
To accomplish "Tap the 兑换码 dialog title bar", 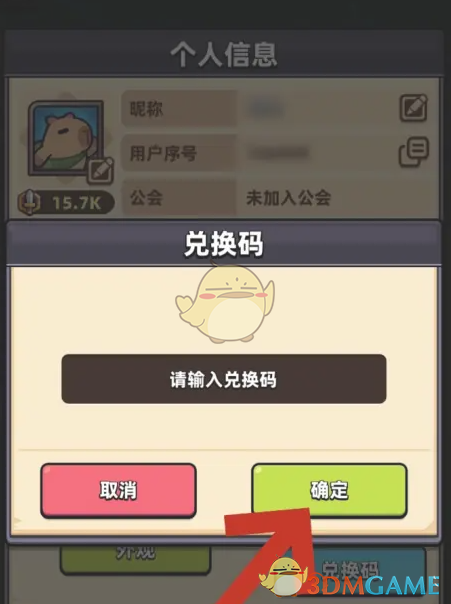I will point(224,244).
